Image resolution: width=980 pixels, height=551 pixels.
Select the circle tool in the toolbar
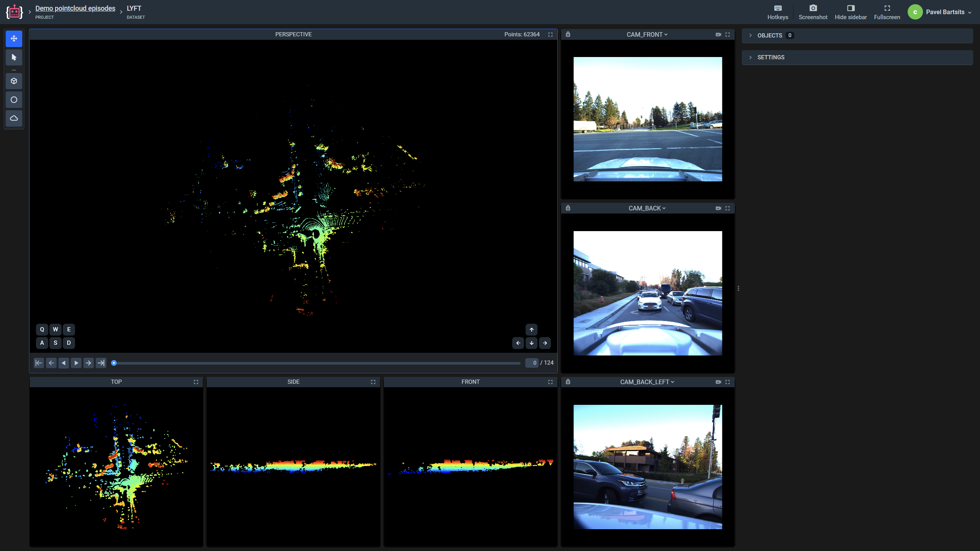[x=14, y=99]
